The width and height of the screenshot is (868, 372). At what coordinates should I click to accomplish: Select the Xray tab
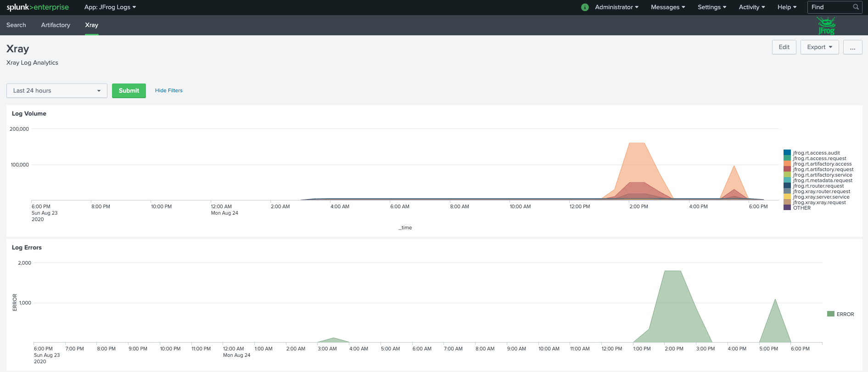pyautogui.click(x=92, y=25)
